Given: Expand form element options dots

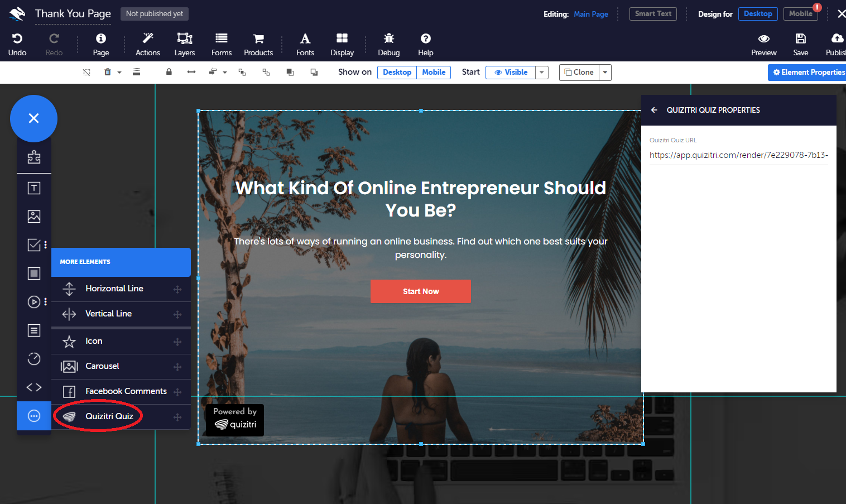Looking at the screenshot, I should pyautogui.click(x=46, y=244).
